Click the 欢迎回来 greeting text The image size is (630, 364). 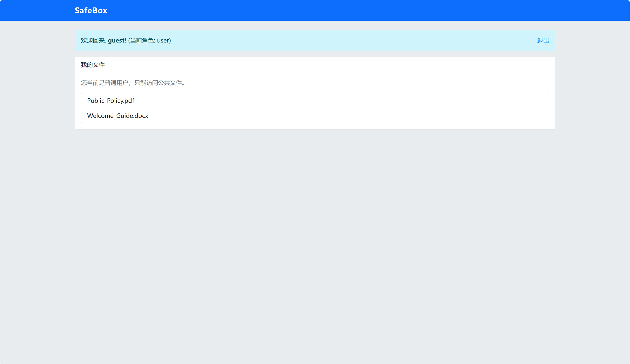[x=93, y=41]
